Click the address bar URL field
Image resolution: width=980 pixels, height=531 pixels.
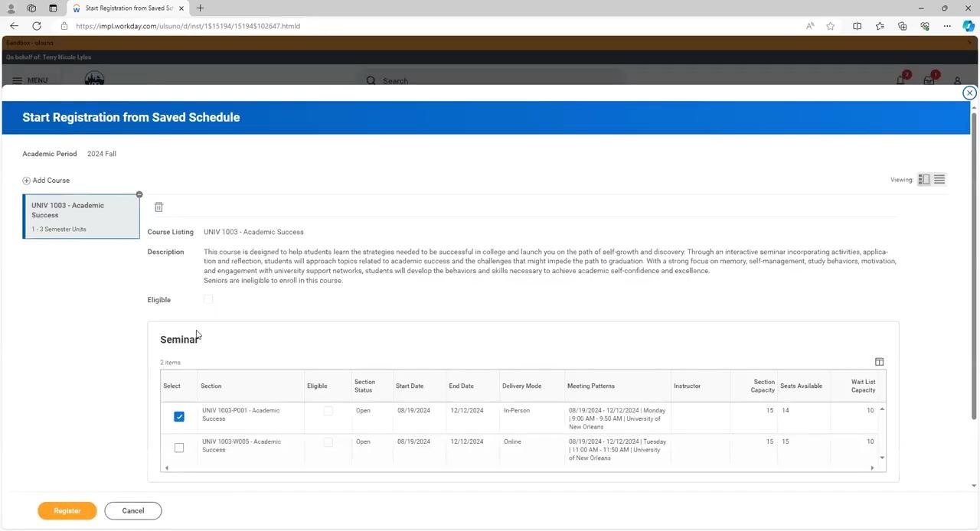click(x=429, y=26)
